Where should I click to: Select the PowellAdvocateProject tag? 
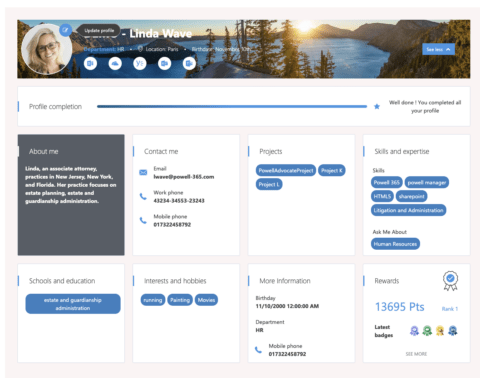[286, 170]
